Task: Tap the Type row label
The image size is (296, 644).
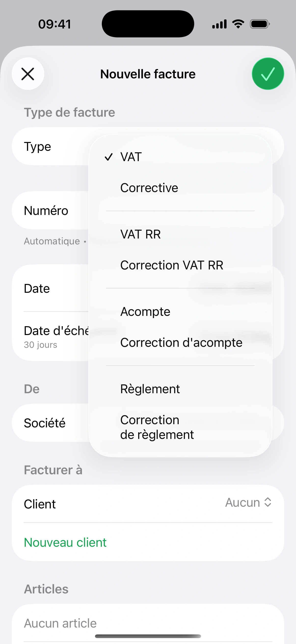Action: [x=38, y=146]
